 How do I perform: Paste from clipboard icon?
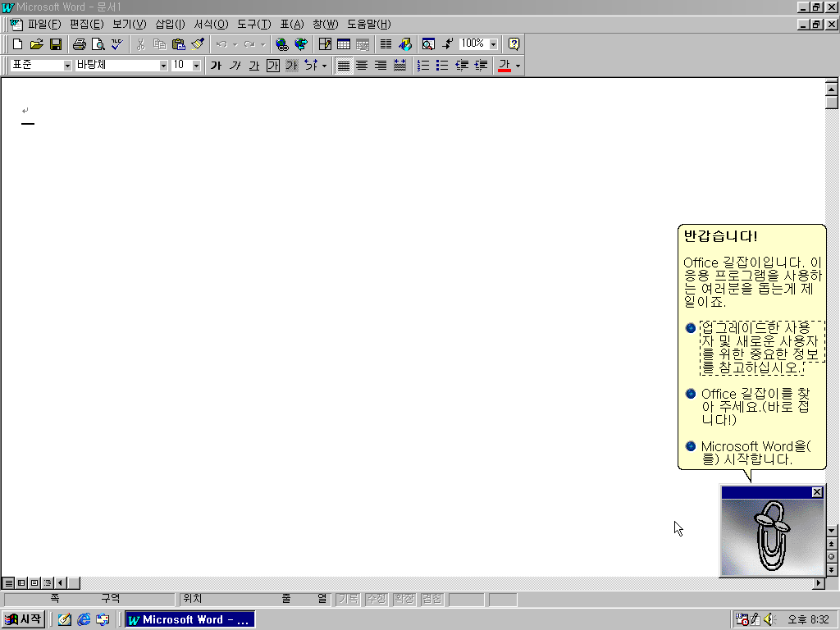click(x=178, y=44)
